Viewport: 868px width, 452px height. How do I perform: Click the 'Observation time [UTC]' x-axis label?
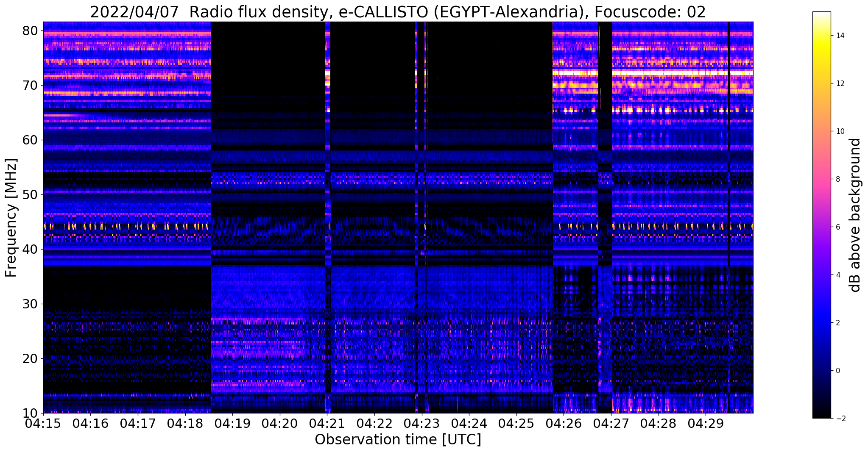click(398, 440)
